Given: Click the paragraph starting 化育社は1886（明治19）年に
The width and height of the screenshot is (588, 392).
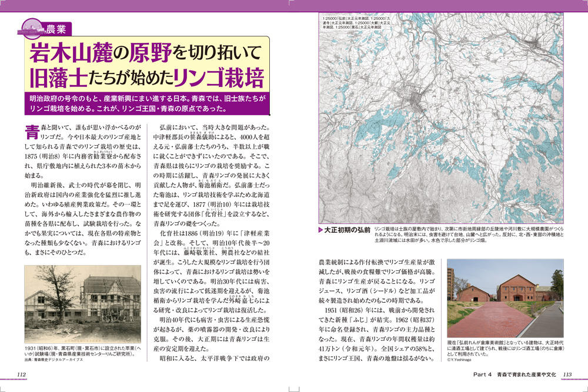Looking at the screenshot, I should click(x=212, y=272).
